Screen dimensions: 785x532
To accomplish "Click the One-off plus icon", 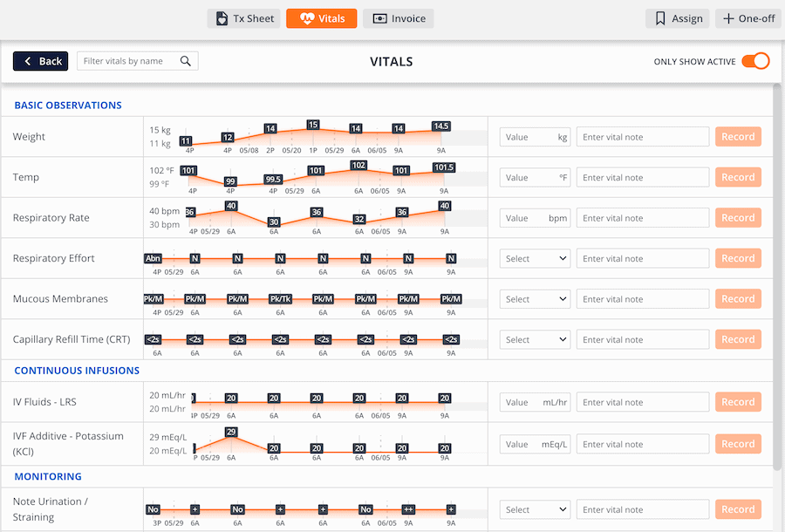I will [728, 18].
